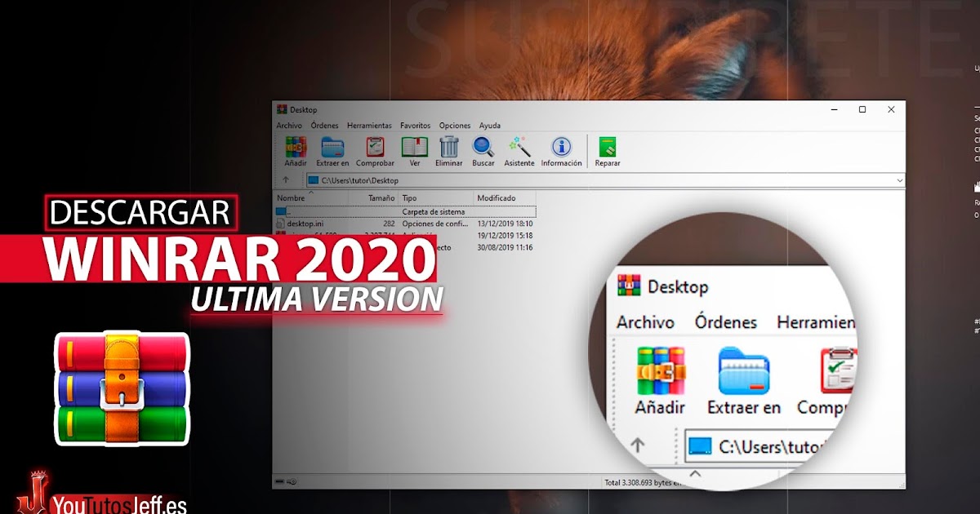Open the address bar path dropdown
This screenshot has height=514, width=980.
(899, 180)
